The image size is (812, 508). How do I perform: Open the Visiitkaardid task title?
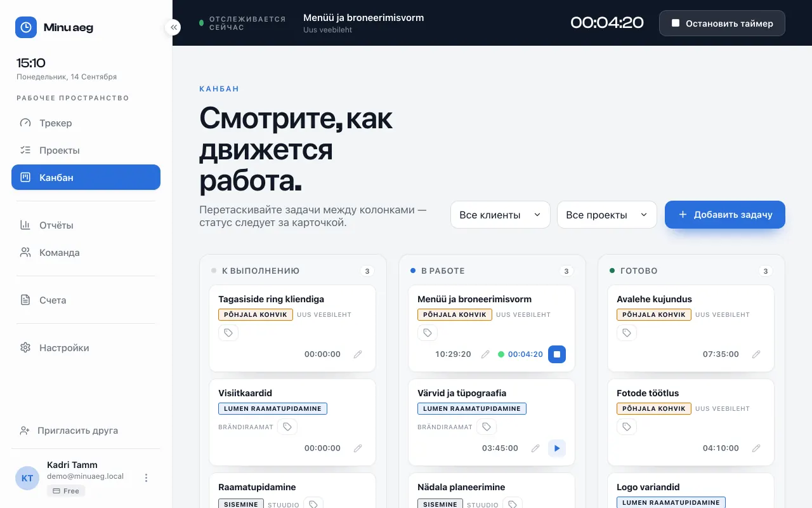pos(245,393)
